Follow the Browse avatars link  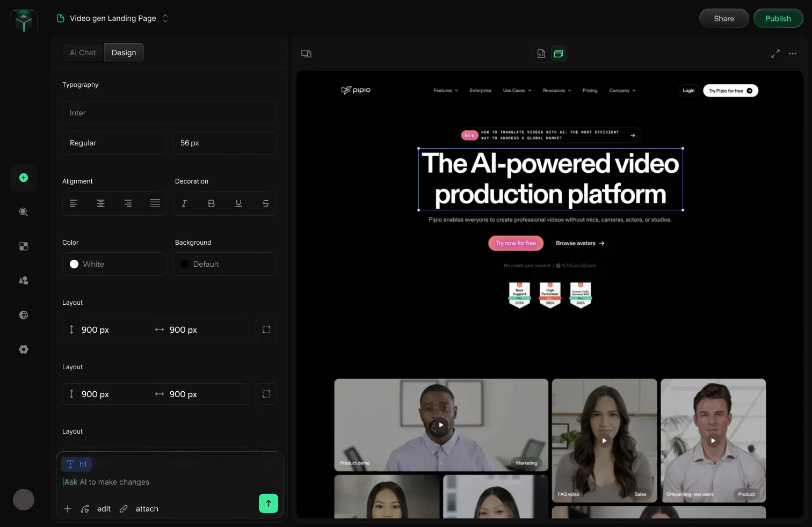tap(580, 243)
